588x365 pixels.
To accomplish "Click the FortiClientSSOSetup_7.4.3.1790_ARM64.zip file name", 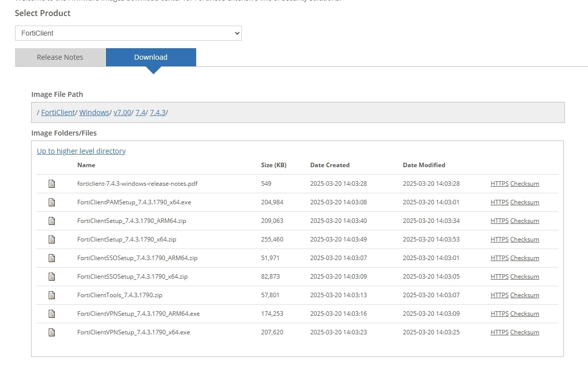I will coord(137,258).
